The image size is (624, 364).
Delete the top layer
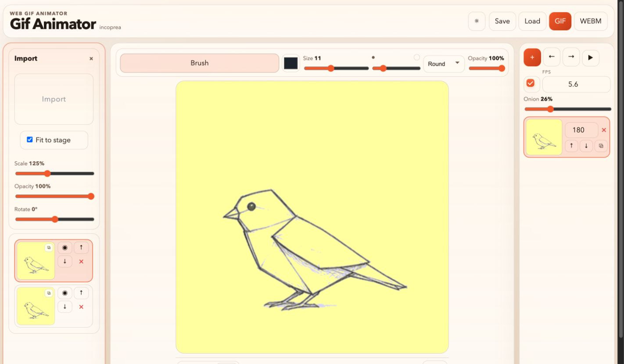click(81, 262)
